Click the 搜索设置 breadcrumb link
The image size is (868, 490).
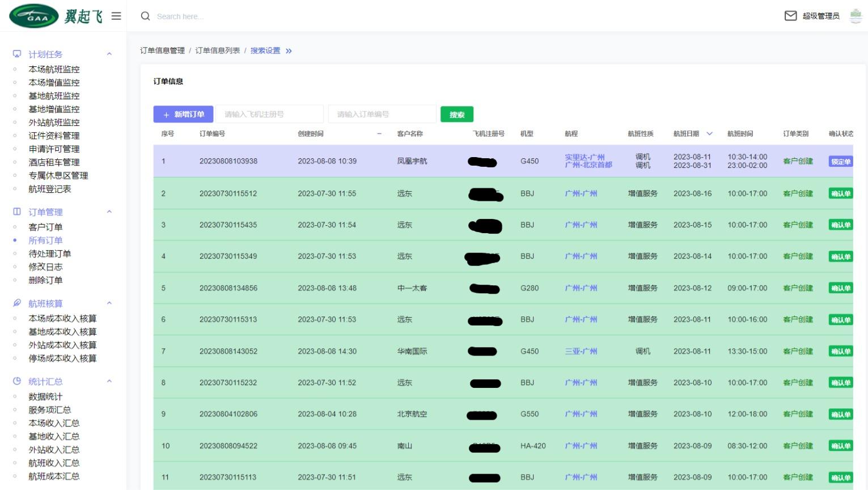click(x=265, y=50)
